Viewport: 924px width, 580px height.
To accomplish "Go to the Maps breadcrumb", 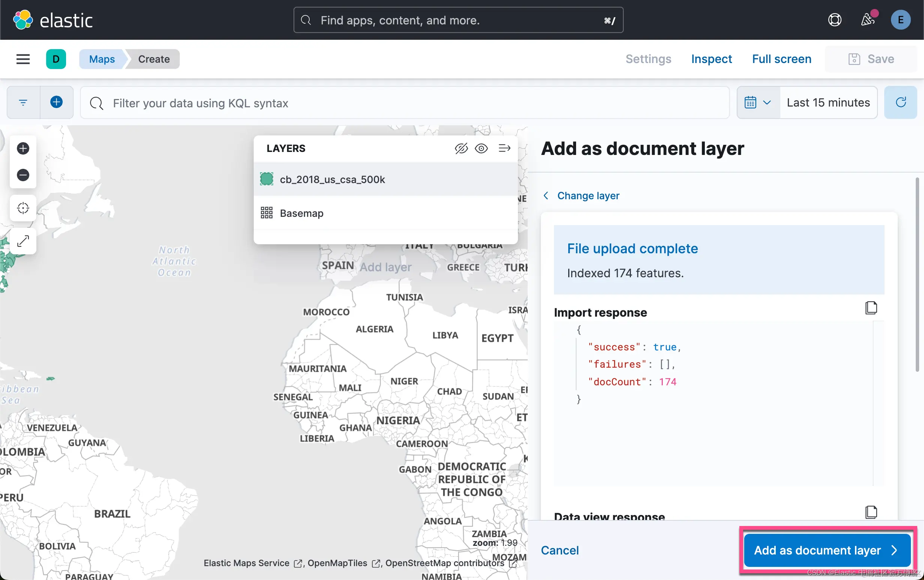I will [102, 59].
